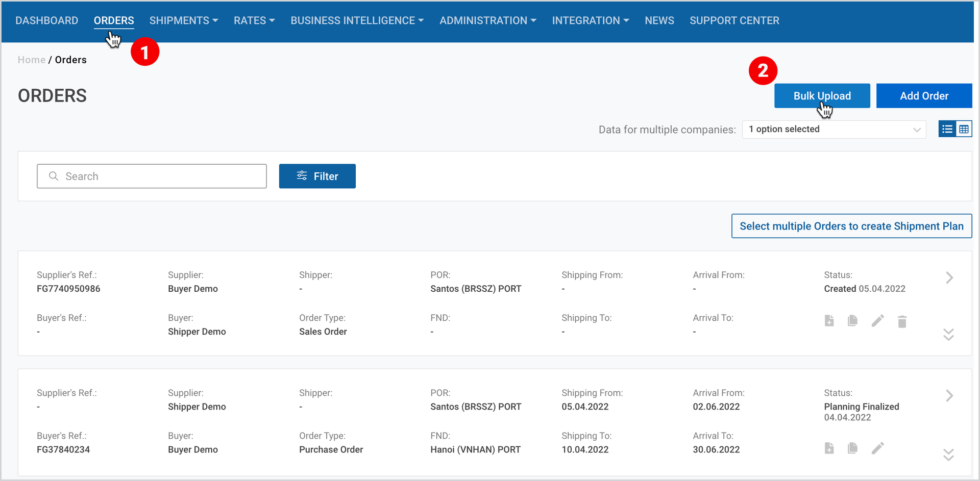This screenshot has width=980, height=481.
Task: Click Planning Finalized status text
Action: (862, 407)
